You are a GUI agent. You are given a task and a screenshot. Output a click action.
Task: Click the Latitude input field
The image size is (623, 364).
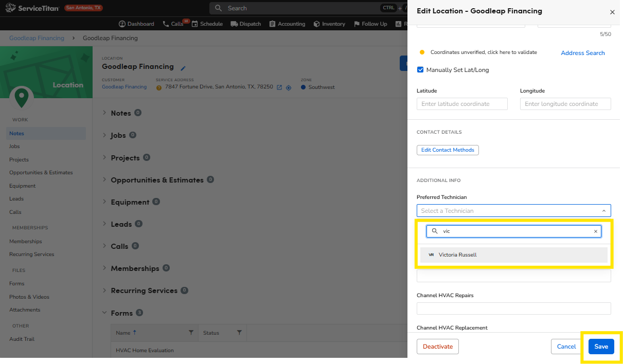(x=462, y=104)
